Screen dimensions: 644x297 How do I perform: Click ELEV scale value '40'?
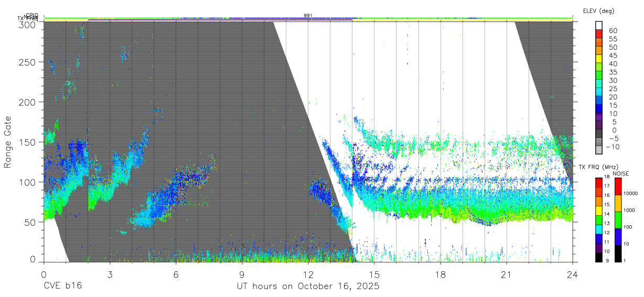click(x=613, y=64)
